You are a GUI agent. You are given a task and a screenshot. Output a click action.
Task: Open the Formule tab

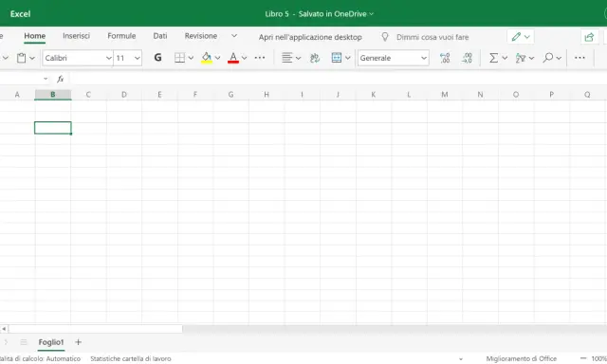[121, 36]
